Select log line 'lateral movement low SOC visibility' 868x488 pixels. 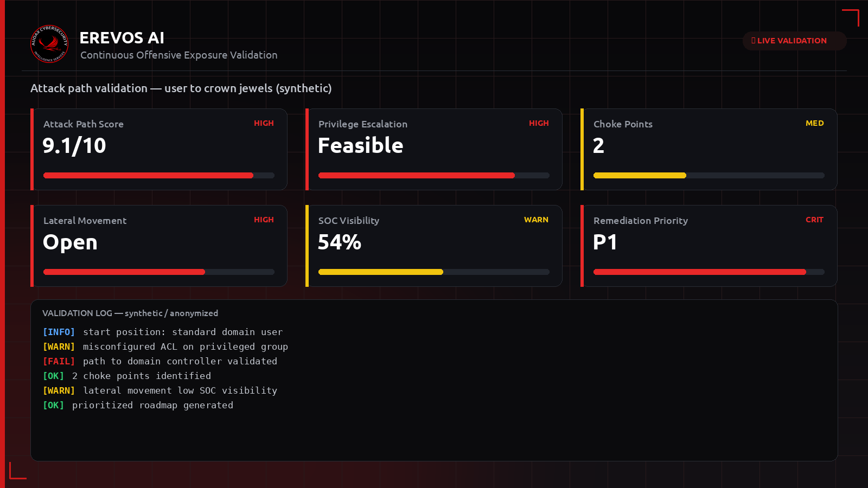pos(180,390)
